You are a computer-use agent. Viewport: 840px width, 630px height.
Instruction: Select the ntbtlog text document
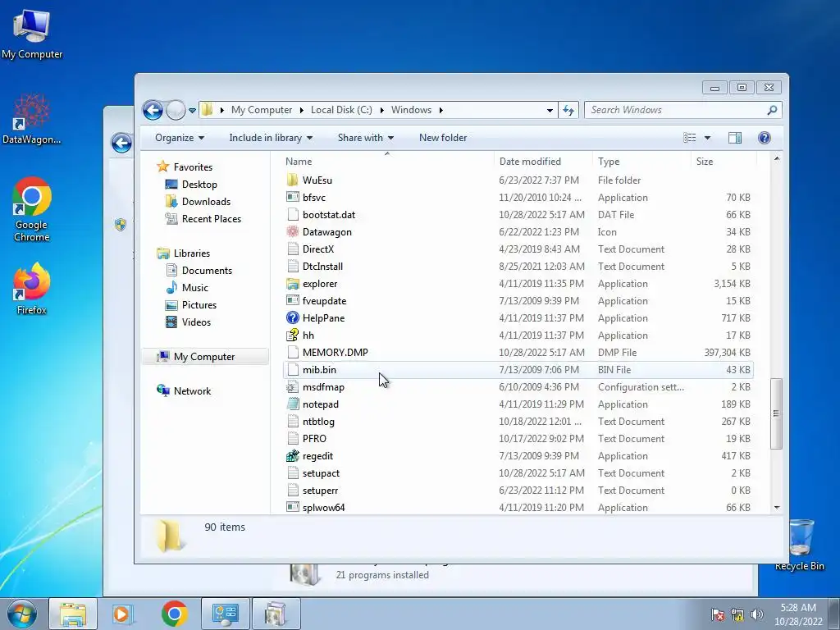[318, 422]
